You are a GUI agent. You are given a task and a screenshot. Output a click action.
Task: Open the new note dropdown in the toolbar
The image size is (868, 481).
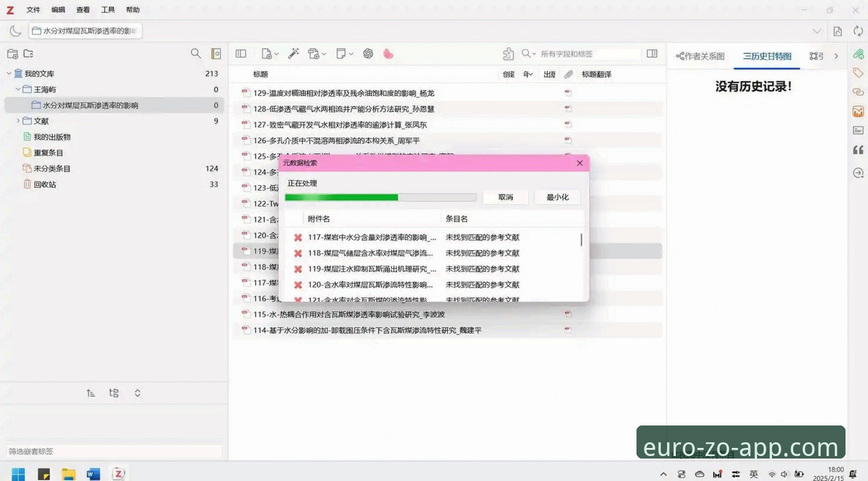pyautogui.click(x=344, y=54)
